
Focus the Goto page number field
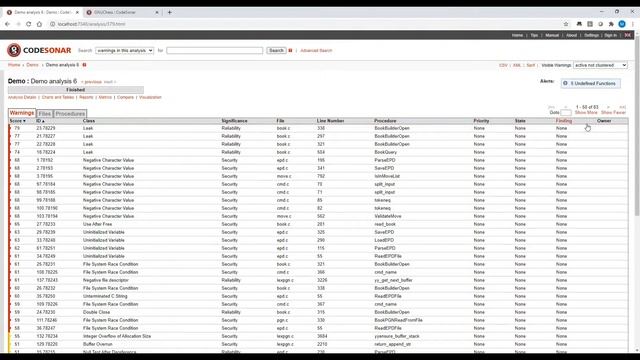click(566, 113)
